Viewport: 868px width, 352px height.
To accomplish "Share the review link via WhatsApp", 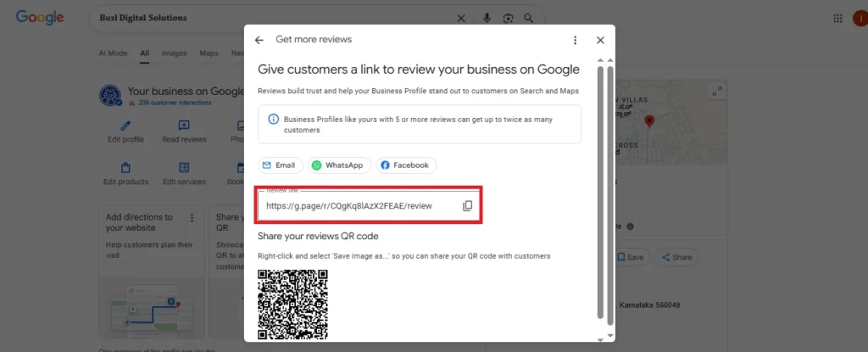I will point(339,165).
